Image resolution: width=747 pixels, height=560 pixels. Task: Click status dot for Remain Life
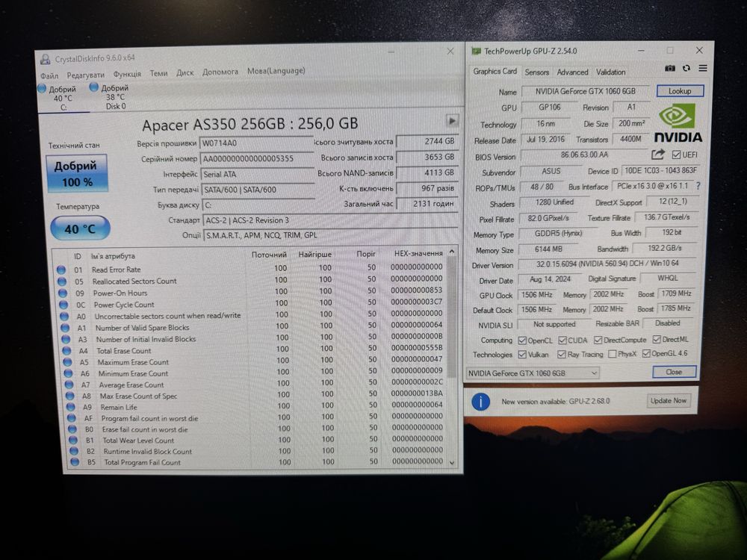tap(70, 407)
